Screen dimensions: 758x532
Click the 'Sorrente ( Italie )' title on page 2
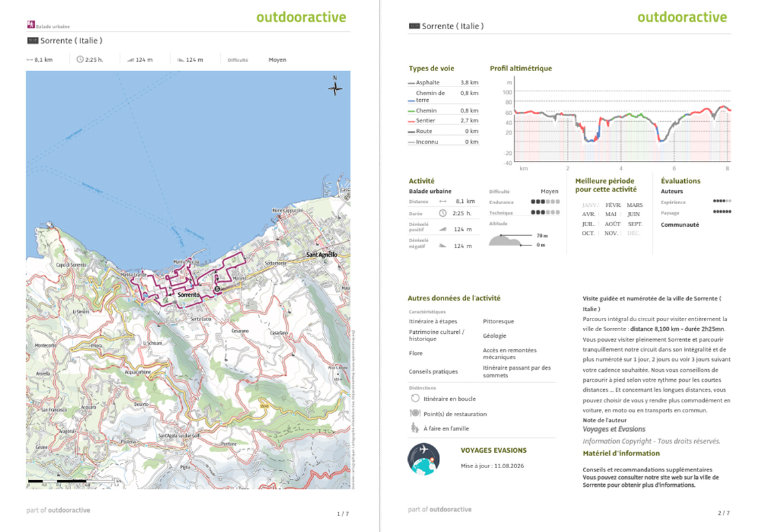pos(453,26)
